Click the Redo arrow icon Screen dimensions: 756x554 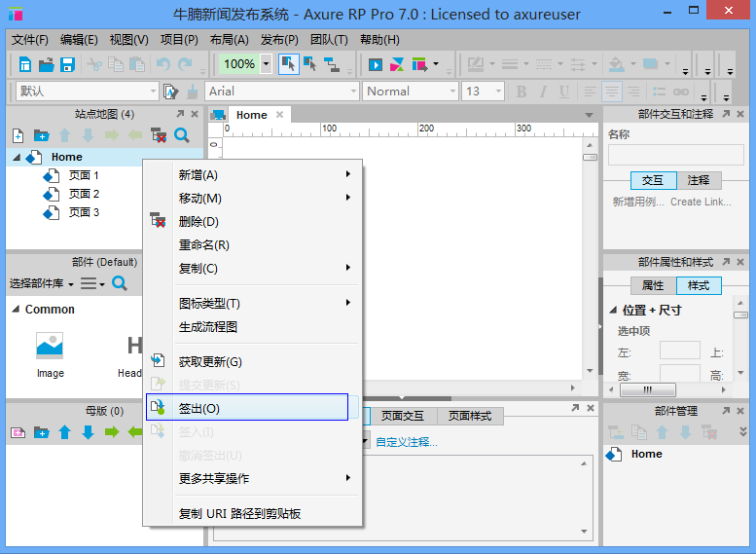tap(185, 64)
